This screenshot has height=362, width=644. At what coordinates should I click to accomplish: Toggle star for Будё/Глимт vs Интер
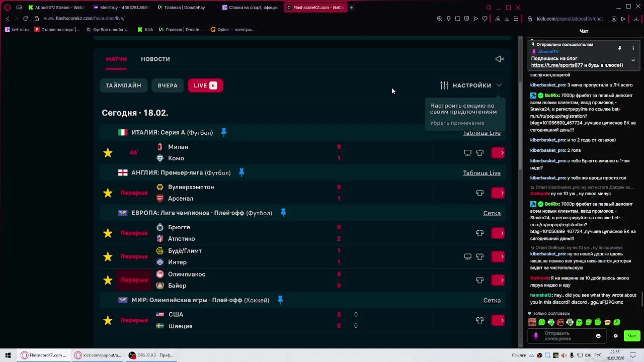108,256
